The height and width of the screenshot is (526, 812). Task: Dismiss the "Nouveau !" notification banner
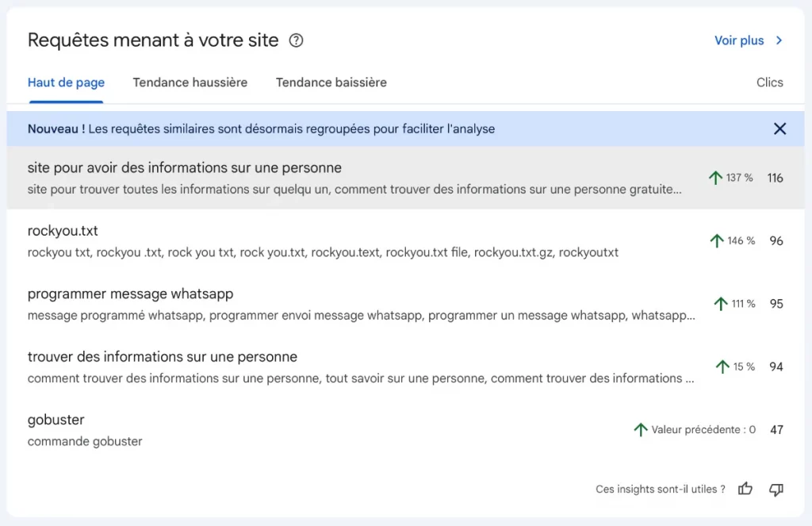779,128
